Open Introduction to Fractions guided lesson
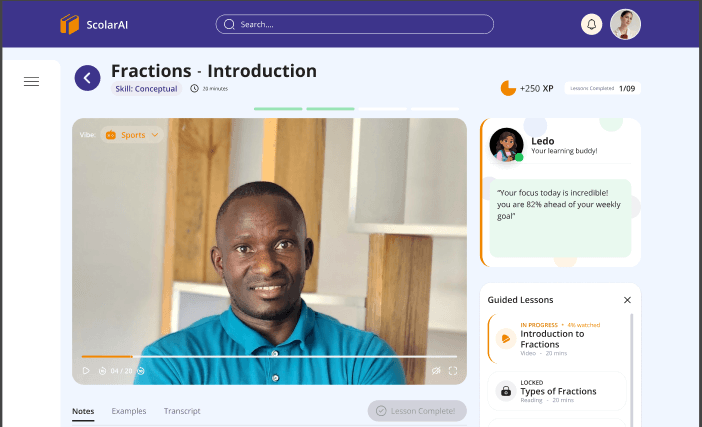 (557, 339)
